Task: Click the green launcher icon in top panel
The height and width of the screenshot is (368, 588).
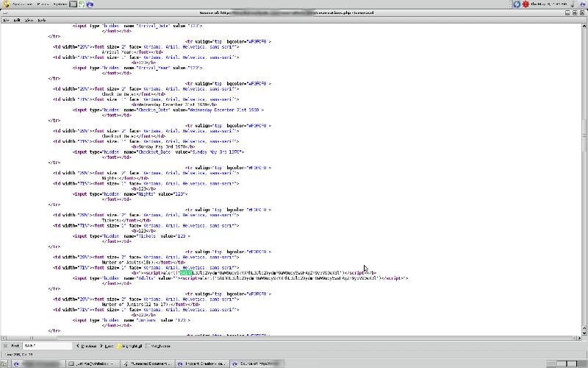Action: tap(82, 4)
